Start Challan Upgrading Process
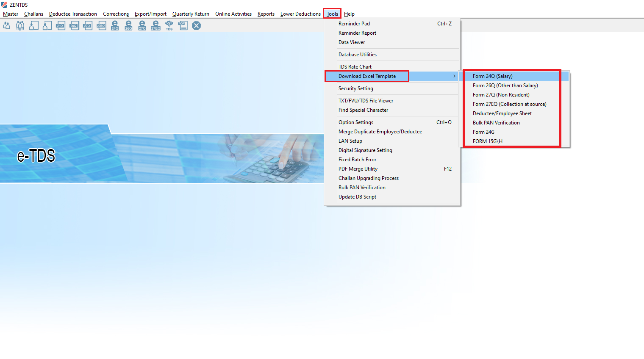Image resolution: width=644 pixels, height=359 pixels. [x=392, y=178]
